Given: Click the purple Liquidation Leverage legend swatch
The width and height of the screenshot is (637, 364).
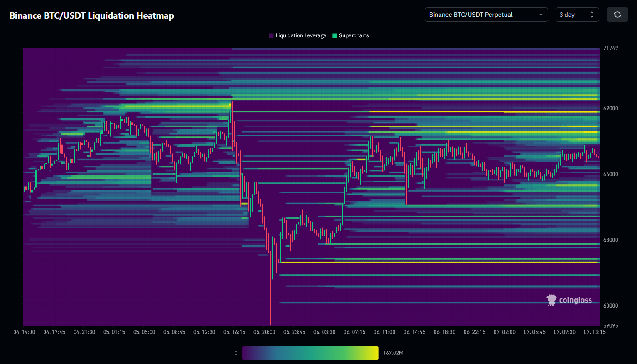Looking at the screenshot, I should pyautogui.click(x=271, y=35).
